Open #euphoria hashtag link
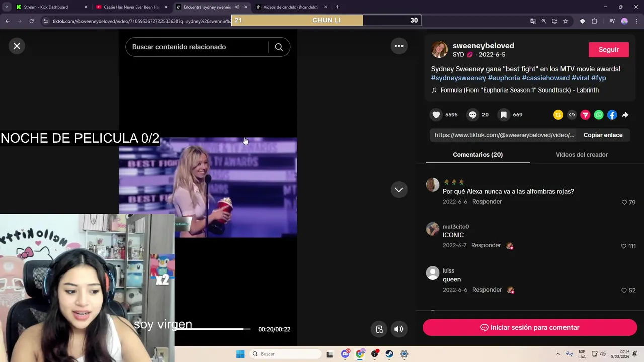Screen dimensions: 644x362 504,78
